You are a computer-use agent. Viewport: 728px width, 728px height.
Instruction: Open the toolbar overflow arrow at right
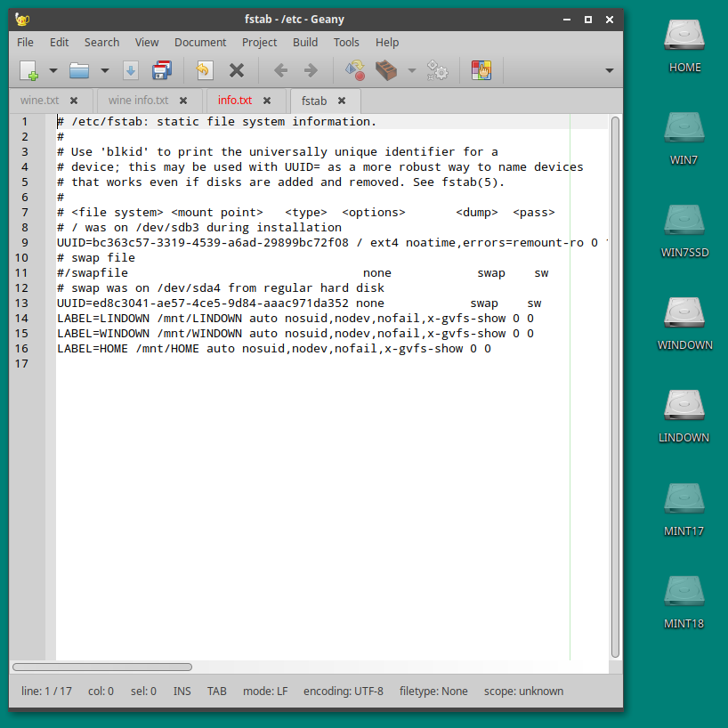coord(610,70)
